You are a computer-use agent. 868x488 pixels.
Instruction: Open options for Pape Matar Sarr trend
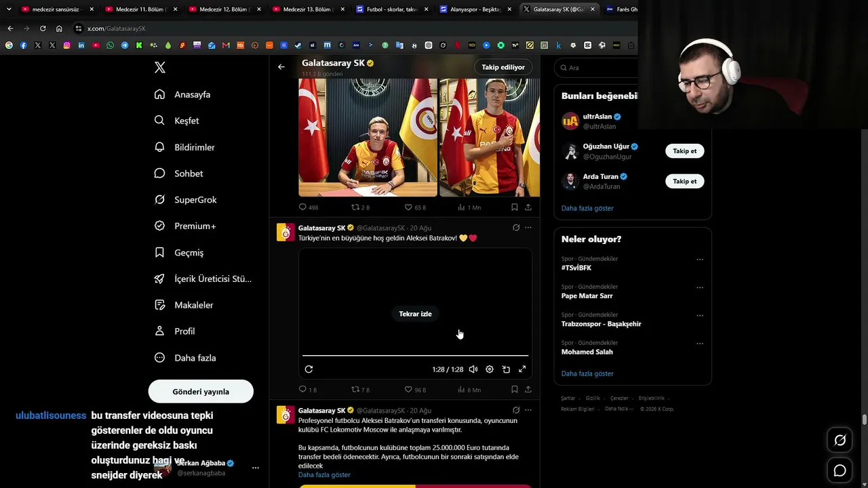700,287
